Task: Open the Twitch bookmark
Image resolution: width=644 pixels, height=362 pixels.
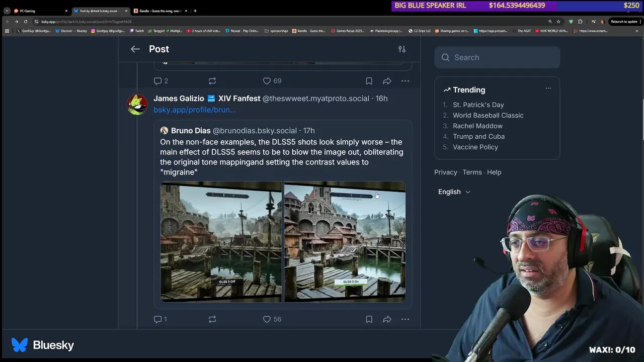Action: coord(137,31)
